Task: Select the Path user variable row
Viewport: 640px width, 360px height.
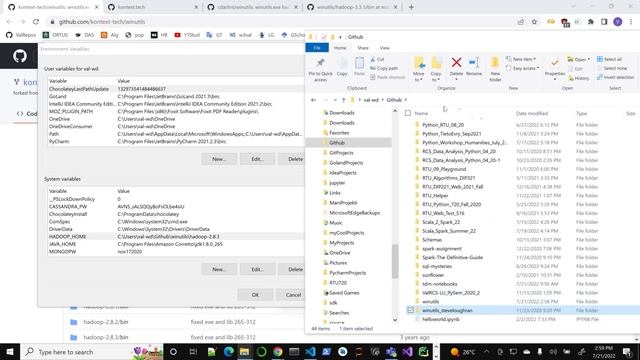Action: pyautogui.click(x=176, y=133)
